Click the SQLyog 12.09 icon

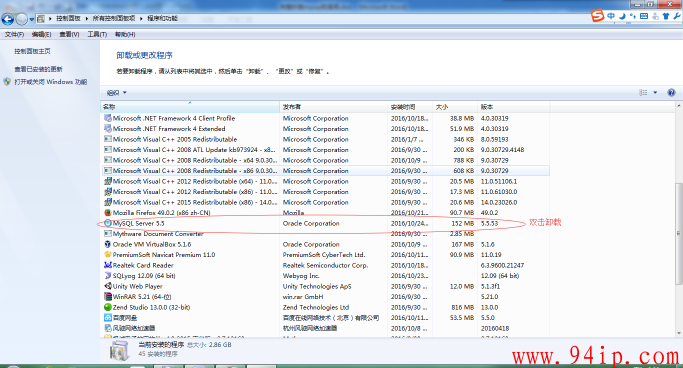tap(108, 276)
